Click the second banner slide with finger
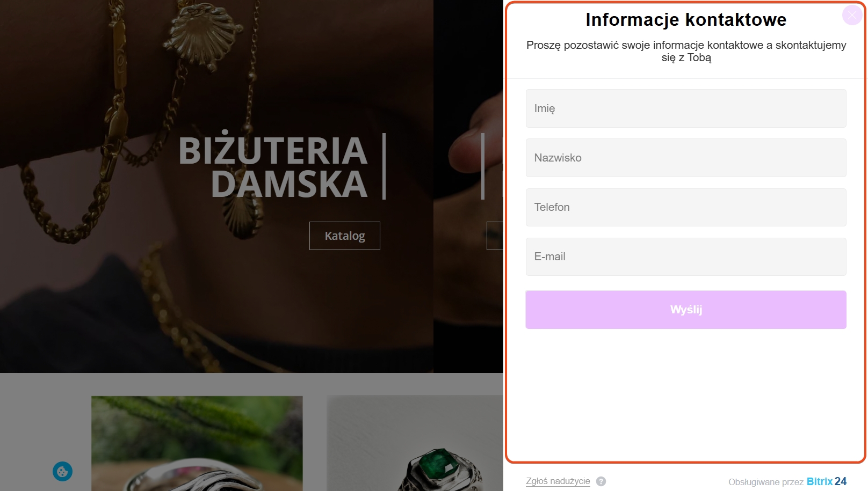The height and width of the screenshot is (491, 868). click(x=468, y=186)
